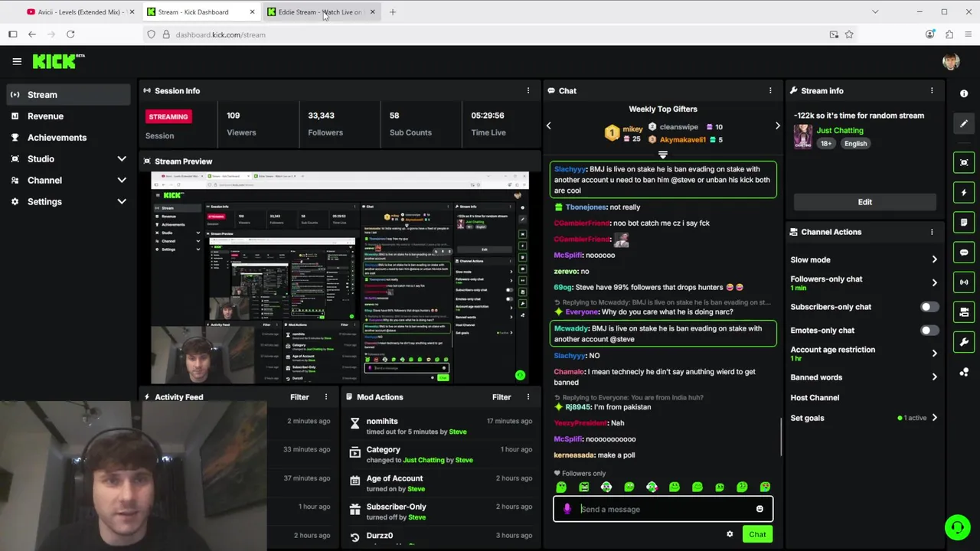Open Activity Feed Filter
The image size is (980, 551).
click(x=299, y=397)
